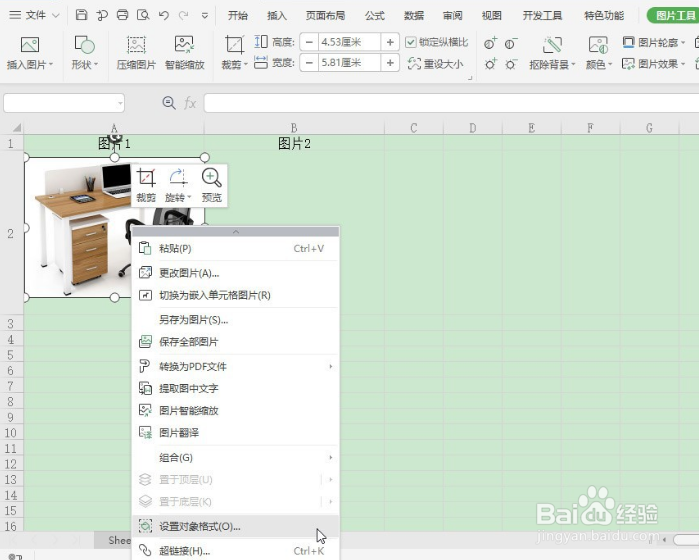Click the 裁剪 crop button in floating toolbar
The image size is (699, 560).
[x=146, y=185]
